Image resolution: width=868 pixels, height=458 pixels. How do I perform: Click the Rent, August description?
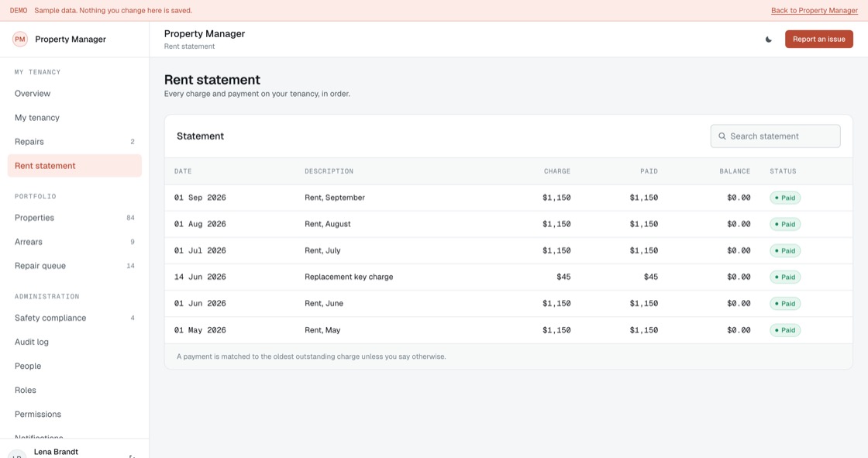327,224
